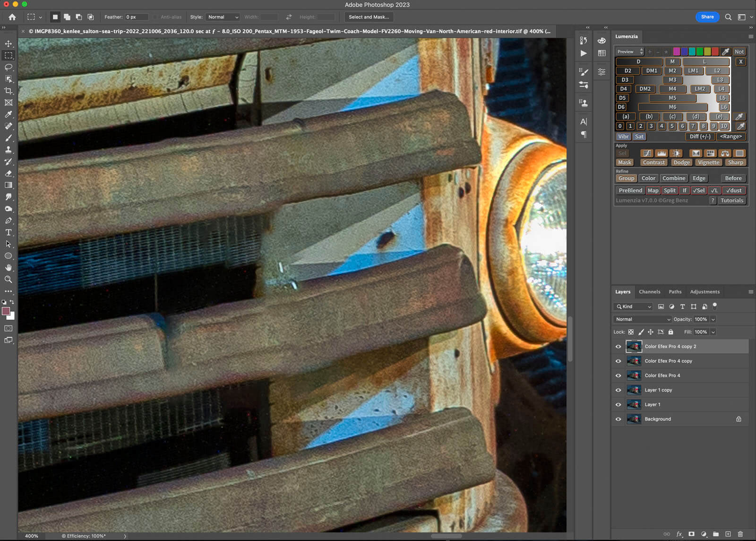The width and height of the screenshot is (756, 541).
Task: Hide the Color Efex Pro 4 layer
Action: click(x=618, y=375)
